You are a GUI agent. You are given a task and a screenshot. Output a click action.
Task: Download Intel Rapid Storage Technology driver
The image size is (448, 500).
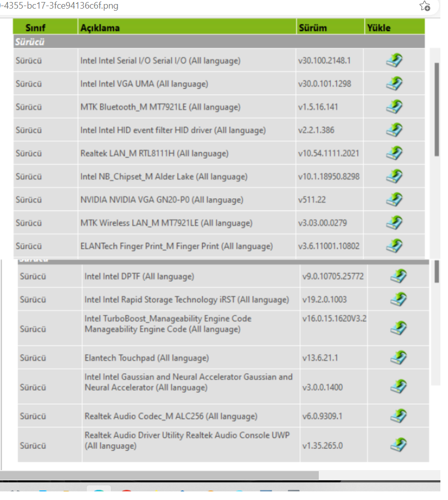coord(398,299)
